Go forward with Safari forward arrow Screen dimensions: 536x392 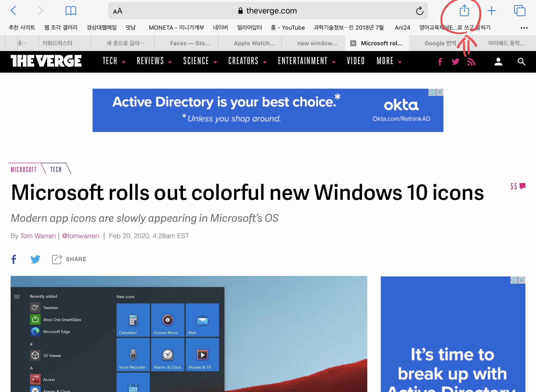coord(40,11)
